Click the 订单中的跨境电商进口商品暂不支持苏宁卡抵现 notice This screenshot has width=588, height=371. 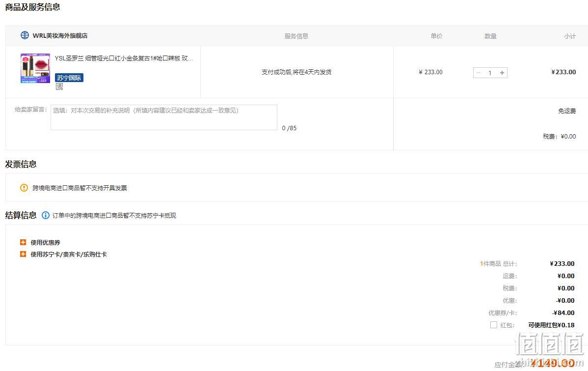[114, 216]
